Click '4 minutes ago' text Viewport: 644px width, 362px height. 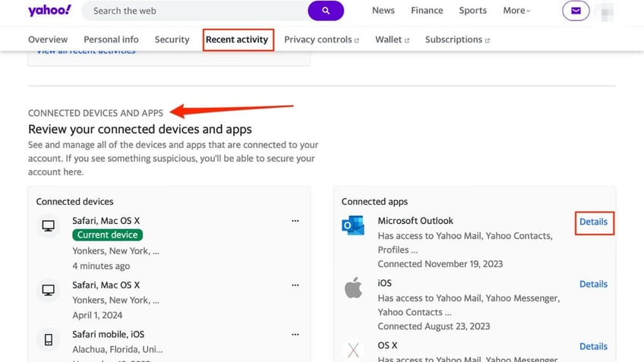click(101, 266)
